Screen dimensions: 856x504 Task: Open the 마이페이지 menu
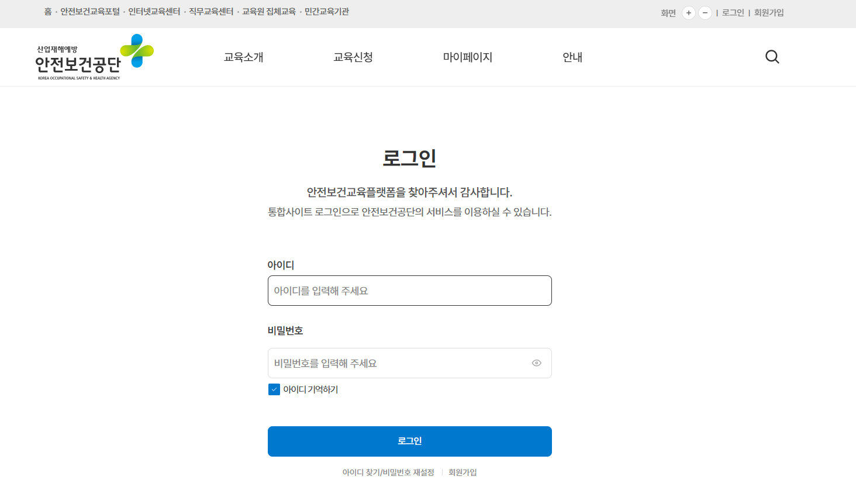(468, 57)
